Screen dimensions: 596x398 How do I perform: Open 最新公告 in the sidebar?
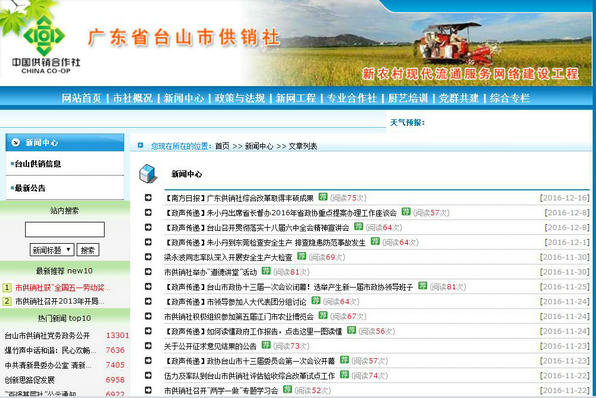[30, 188]
